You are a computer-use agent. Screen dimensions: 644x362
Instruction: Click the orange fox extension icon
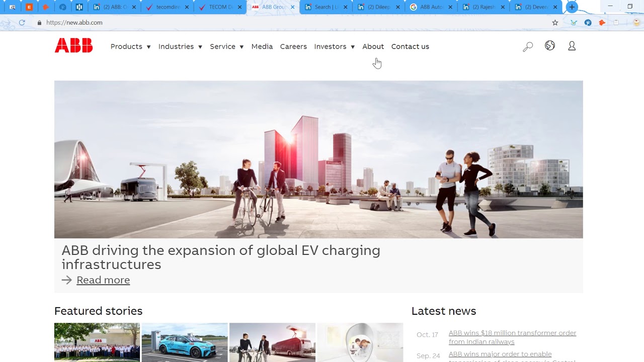(x=602, y=23)
